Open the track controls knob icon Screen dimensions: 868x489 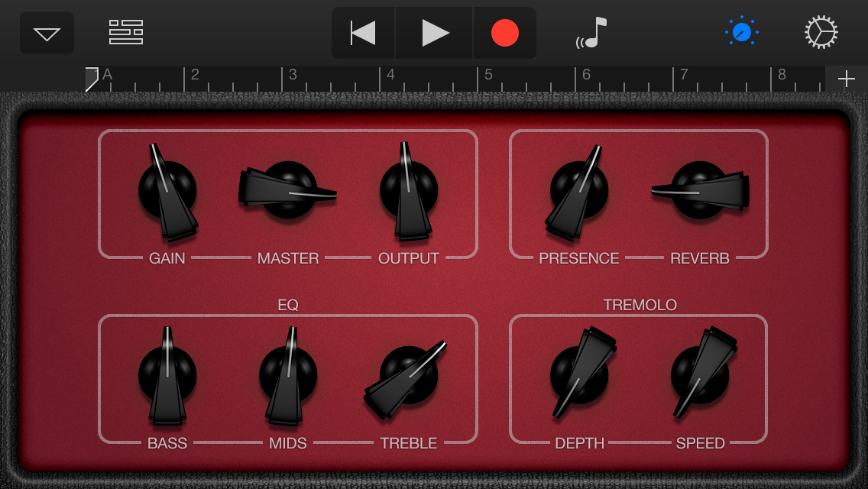click(x=742, y=32)
